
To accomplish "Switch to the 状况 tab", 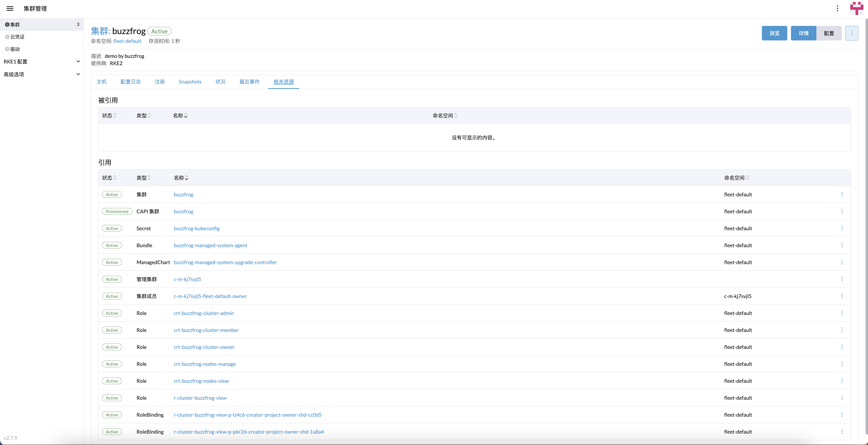I will point(220,82).
